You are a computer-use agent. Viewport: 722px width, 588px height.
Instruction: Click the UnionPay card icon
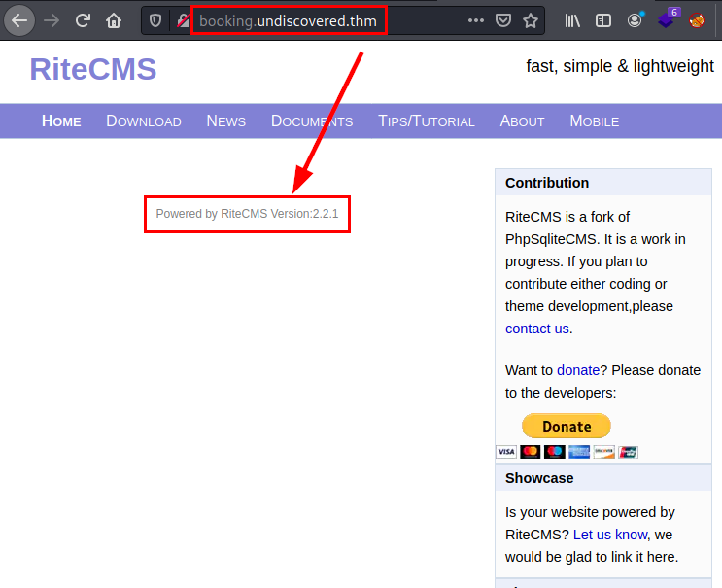tap(628, 452)
